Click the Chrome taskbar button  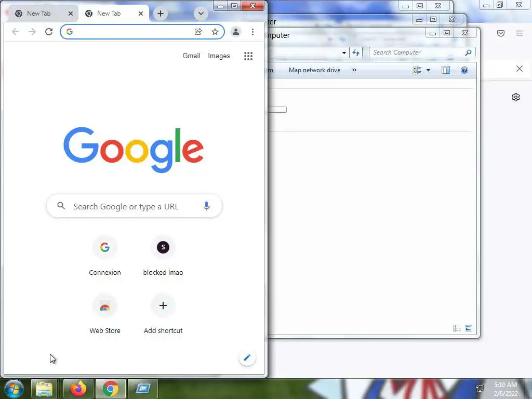click(111, 389)
